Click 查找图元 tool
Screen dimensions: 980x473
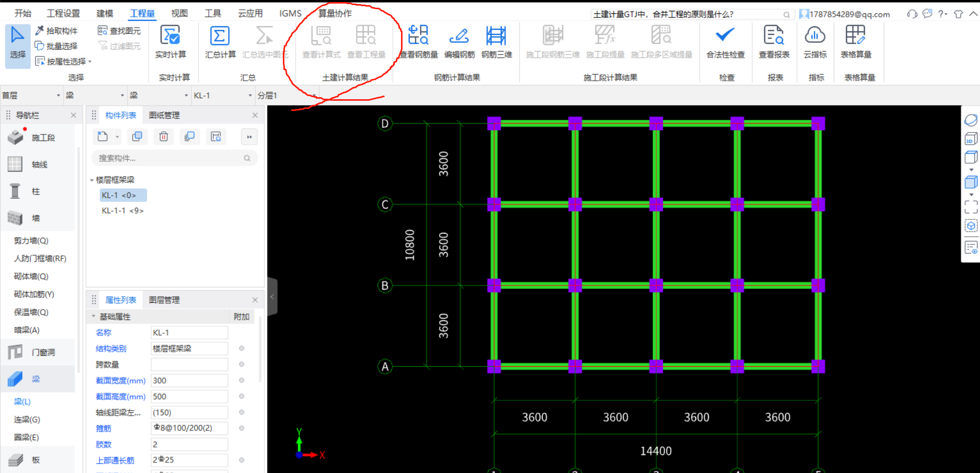[119, 31]
